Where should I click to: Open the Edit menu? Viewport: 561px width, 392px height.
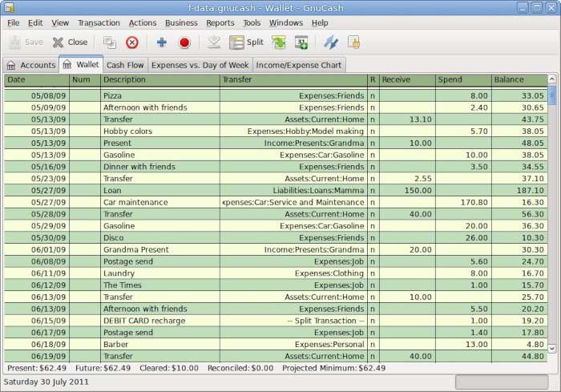pos(35,23)
